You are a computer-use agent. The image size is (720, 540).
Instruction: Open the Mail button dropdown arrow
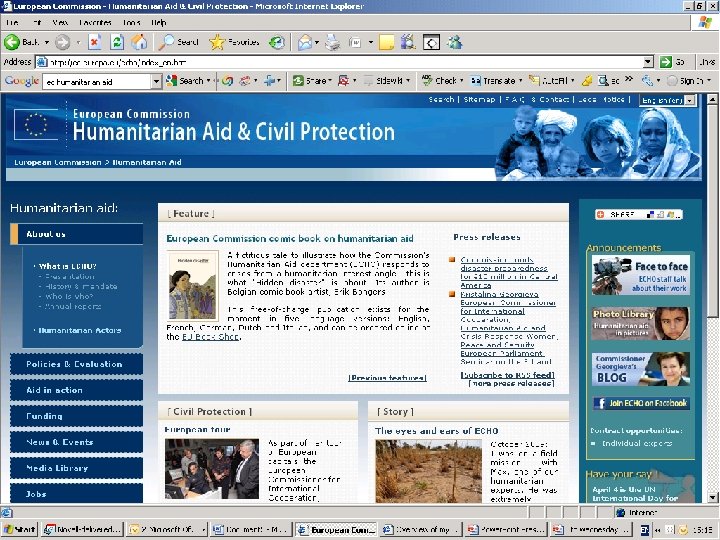tap(316, 43)
